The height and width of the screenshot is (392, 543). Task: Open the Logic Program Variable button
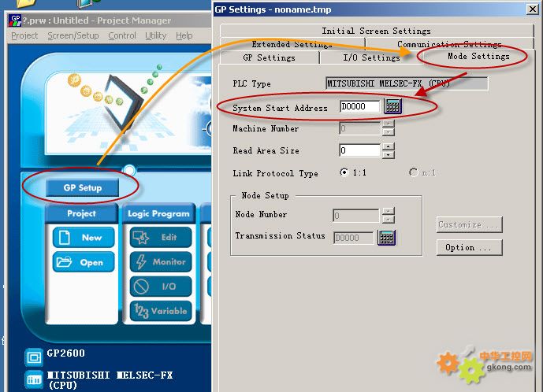tap(161, 311)
